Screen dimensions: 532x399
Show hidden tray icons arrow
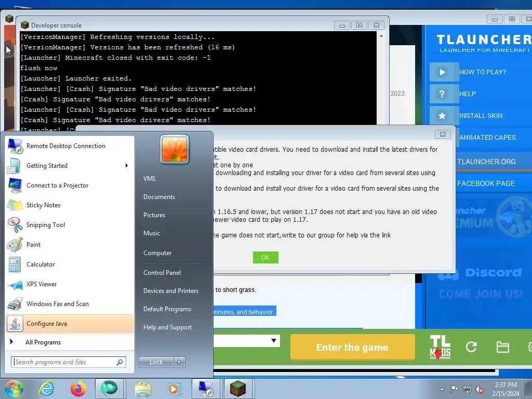pos(442,389)
